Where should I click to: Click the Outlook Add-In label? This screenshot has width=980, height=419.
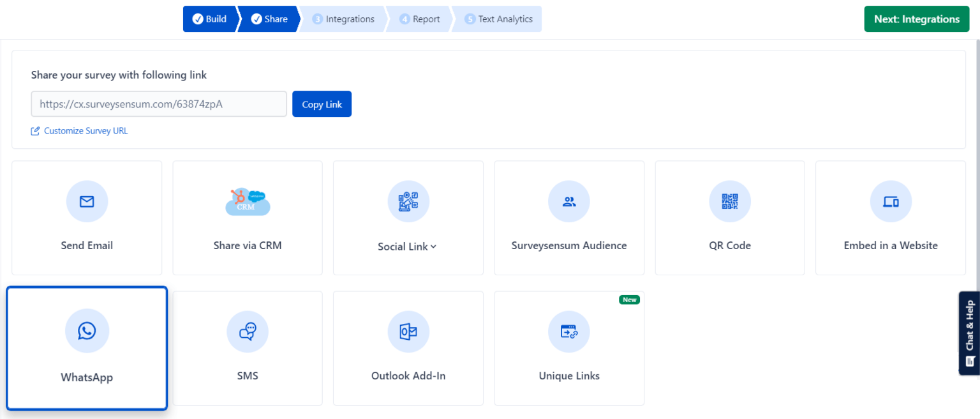(408, 376)
